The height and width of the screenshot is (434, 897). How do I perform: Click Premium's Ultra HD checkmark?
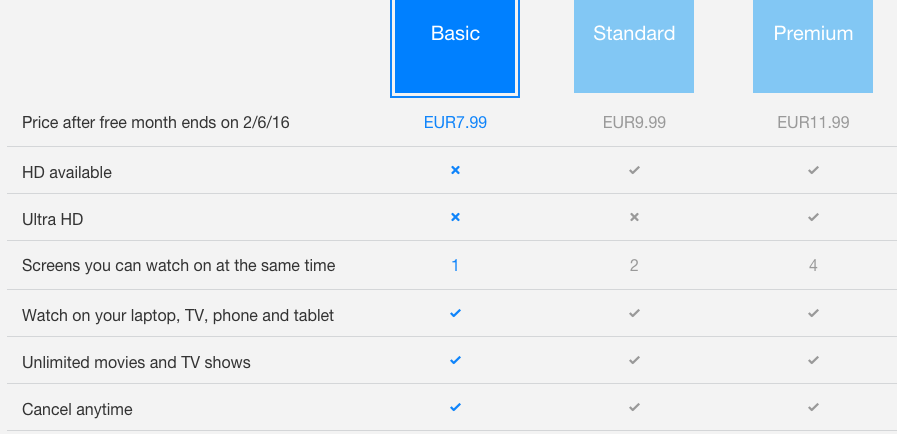click(x=813, y=217)
